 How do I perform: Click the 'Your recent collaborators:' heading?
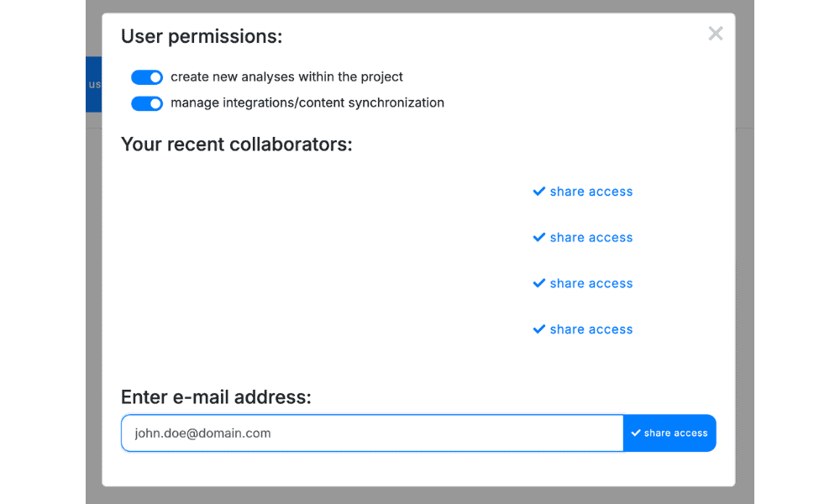point(237,144)
